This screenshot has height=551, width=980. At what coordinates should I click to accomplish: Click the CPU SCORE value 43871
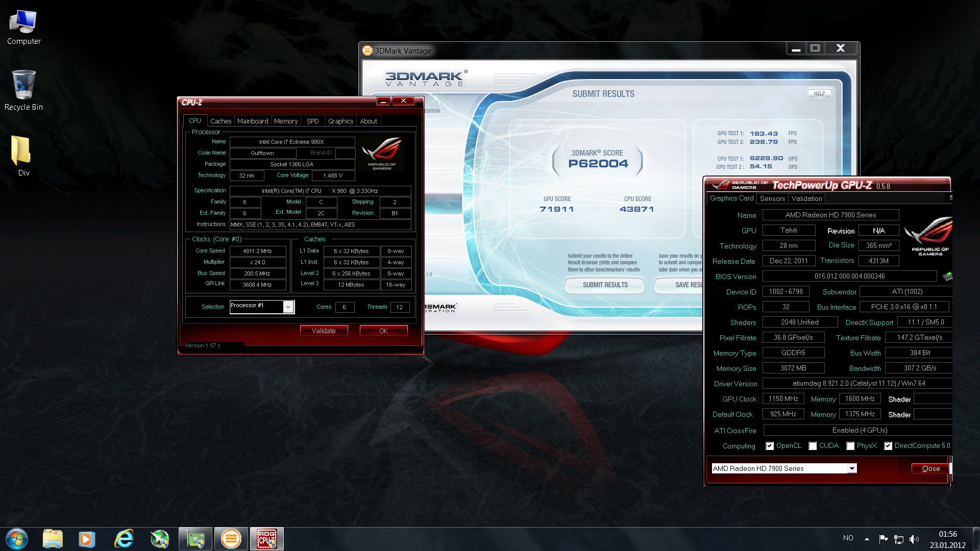tap(636, 209)
